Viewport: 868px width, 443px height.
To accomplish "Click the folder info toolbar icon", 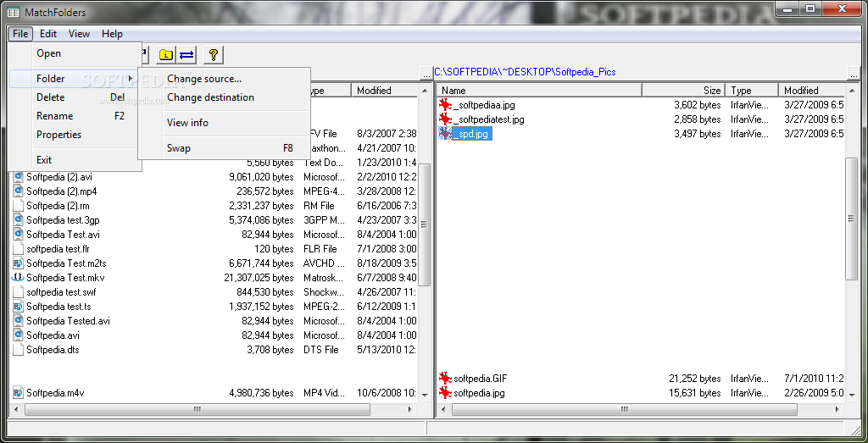I will (x=165, y=54).
